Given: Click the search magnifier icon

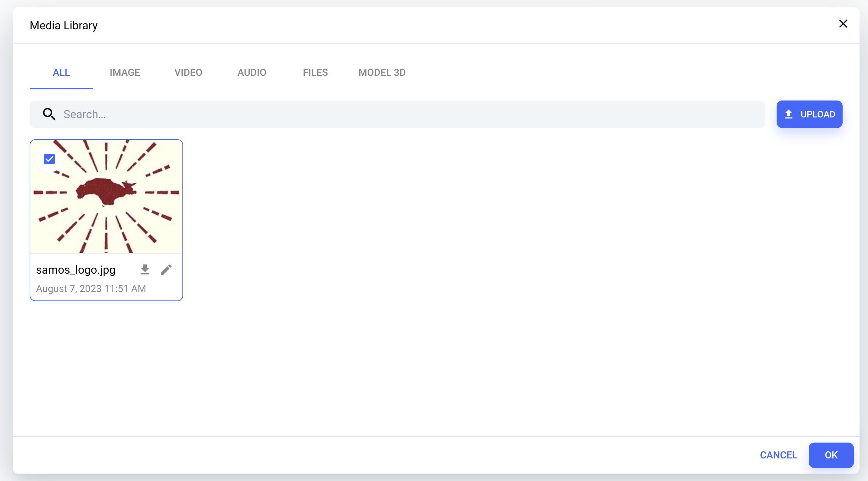Looking at the screenshot, I should pos(49,114).
